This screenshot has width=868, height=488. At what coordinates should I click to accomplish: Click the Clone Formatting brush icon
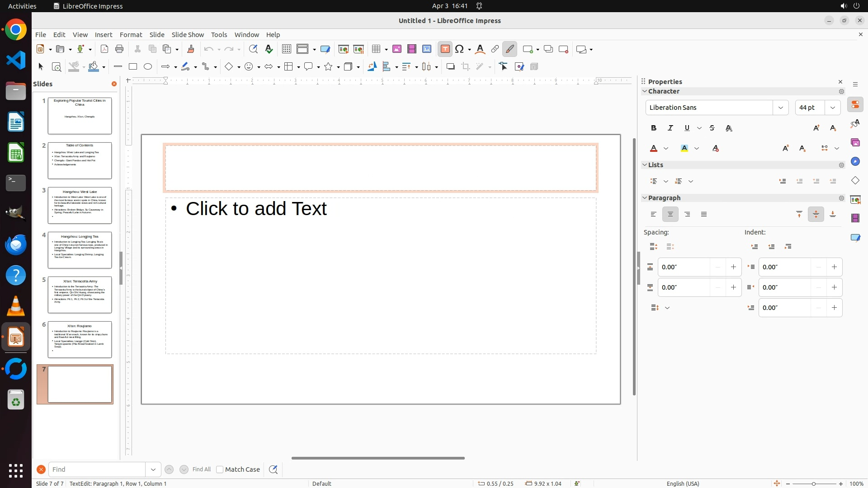(x=190, y=49)
